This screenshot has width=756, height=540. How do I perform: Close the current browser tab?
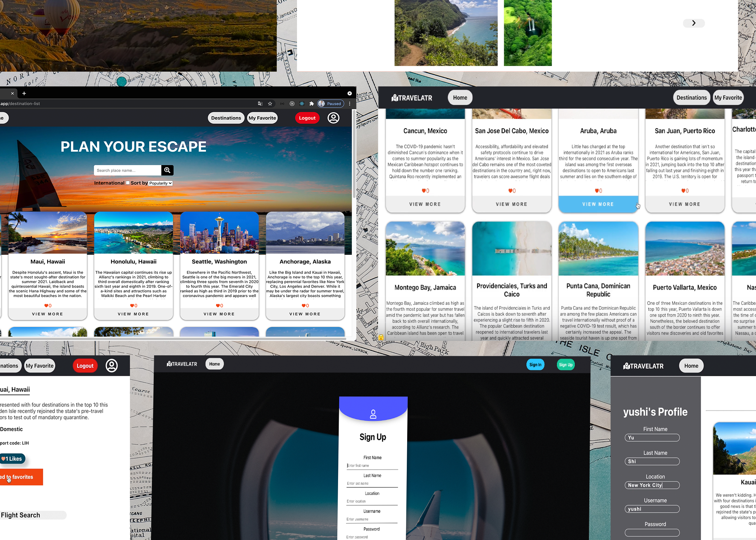click(x=13, y=93)
